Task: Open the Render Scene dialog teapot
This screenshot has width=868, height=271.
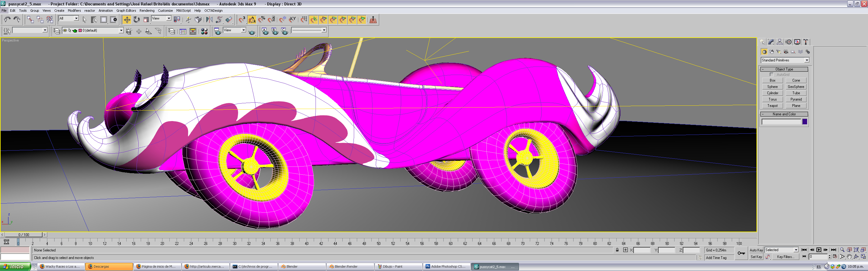Action: point(218,31)
